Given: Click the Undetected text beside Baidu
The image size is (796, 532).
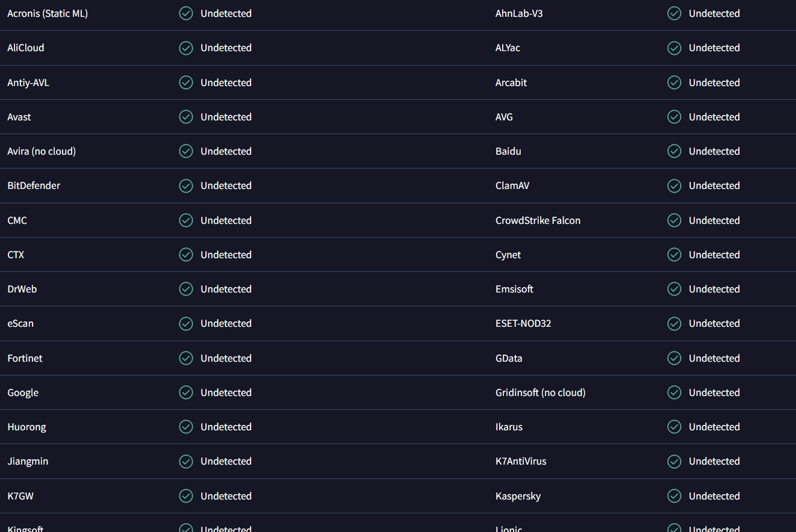Looking at the screenshot, I should 714,151.
